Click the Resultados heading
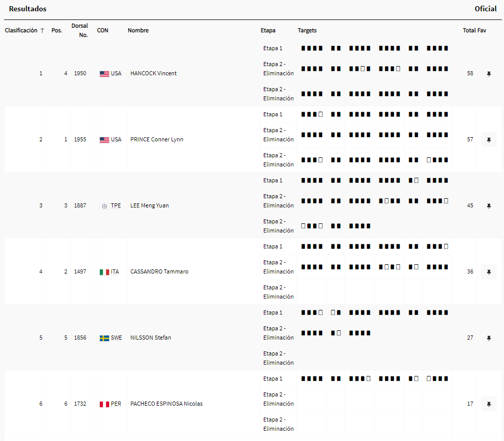Image resolution: width=504 pixels, height=441 pixels. pos(28,9)
